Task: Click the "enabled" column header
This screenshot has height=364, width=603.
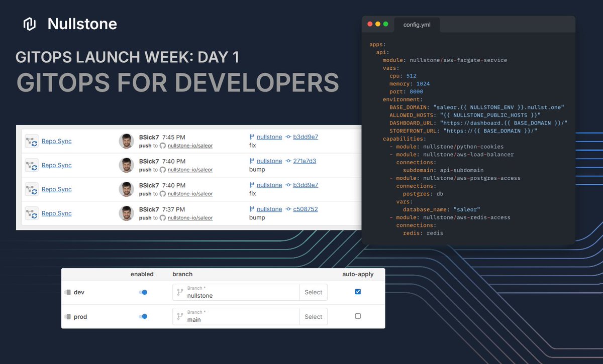Action: pos(142,274)
